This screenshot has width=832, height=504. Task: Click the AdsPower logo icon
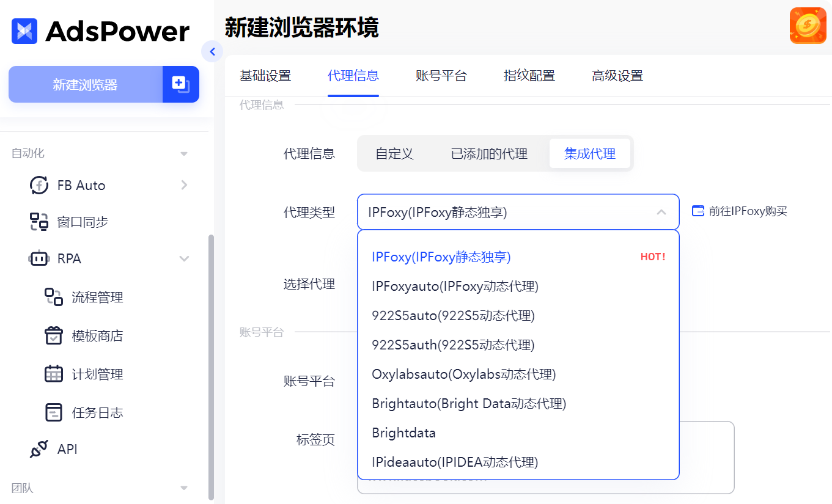[24, 31]
